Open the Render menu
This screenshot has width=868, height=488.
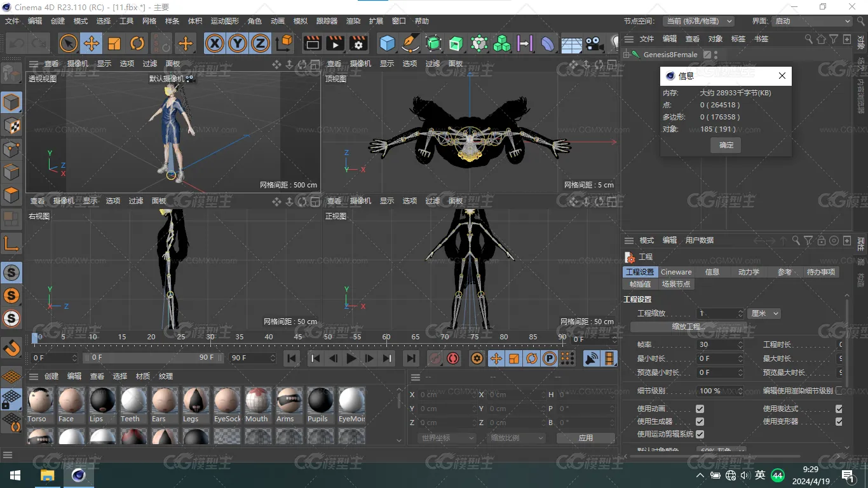[353, 21]
